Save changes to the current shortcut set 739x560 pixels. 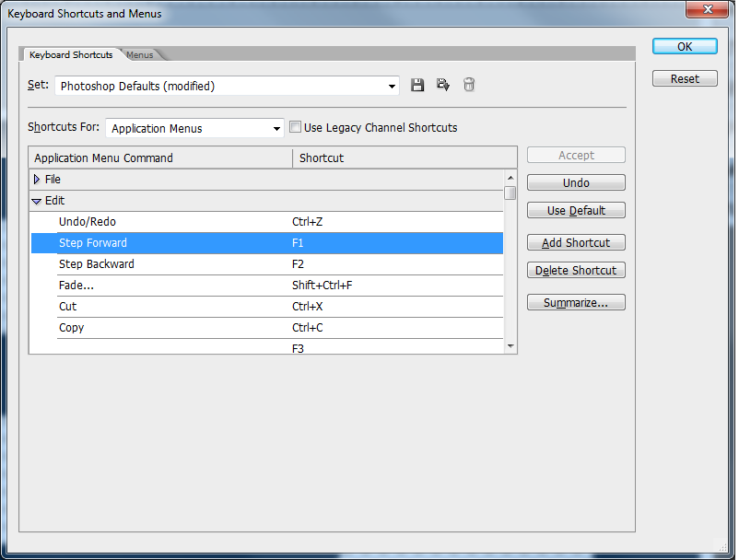(x=417, y=86)
